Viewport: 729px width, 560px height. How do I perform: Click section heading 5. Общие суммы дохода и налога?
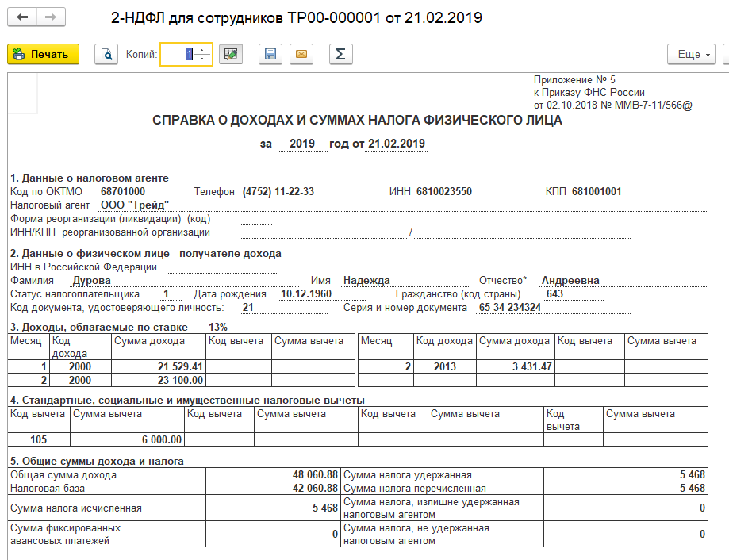[97, 462]
